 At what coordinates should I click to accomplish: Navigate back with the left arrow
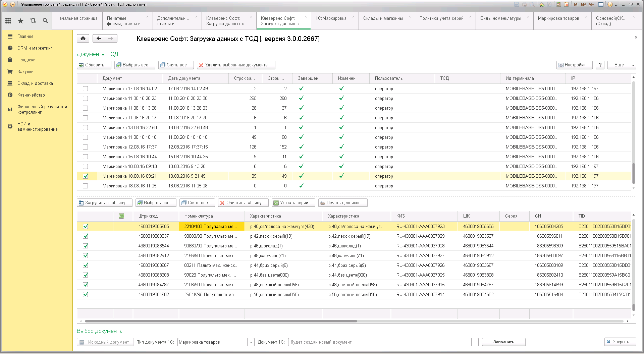[99, 38]
